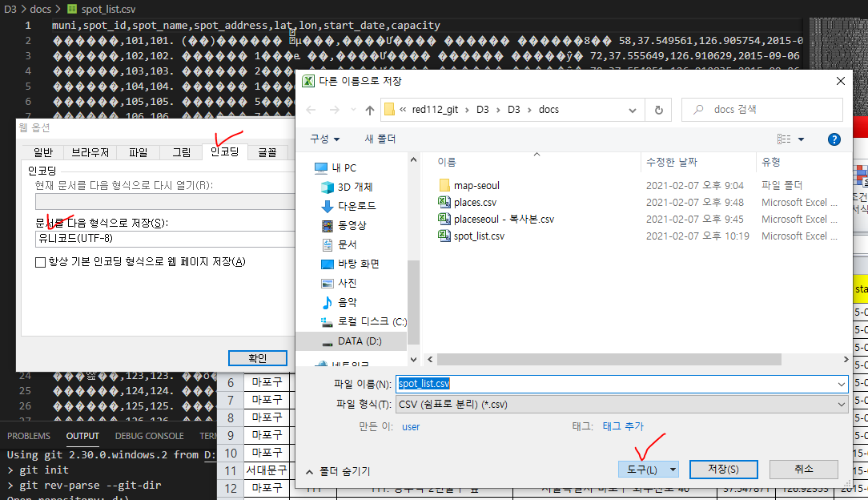The image size is (868, 500).
Task: Expand the address path dropdown
Action: pos(632,110)
